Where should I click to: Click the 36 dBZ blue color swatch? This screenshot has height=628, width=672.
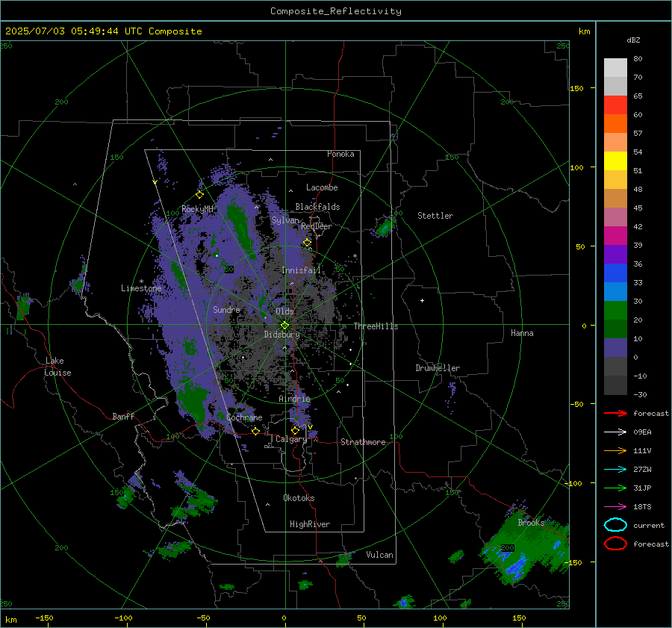tap(615, 273)
